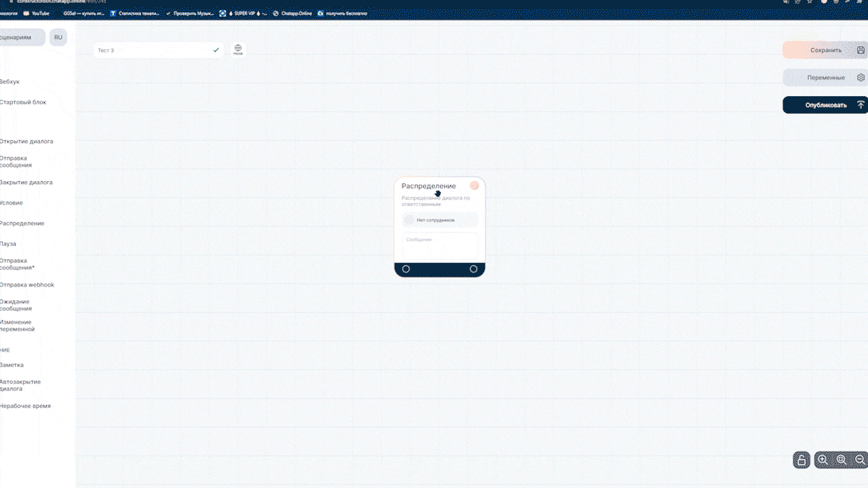
Task: Click the globe Hook icon
Action: 238,49
